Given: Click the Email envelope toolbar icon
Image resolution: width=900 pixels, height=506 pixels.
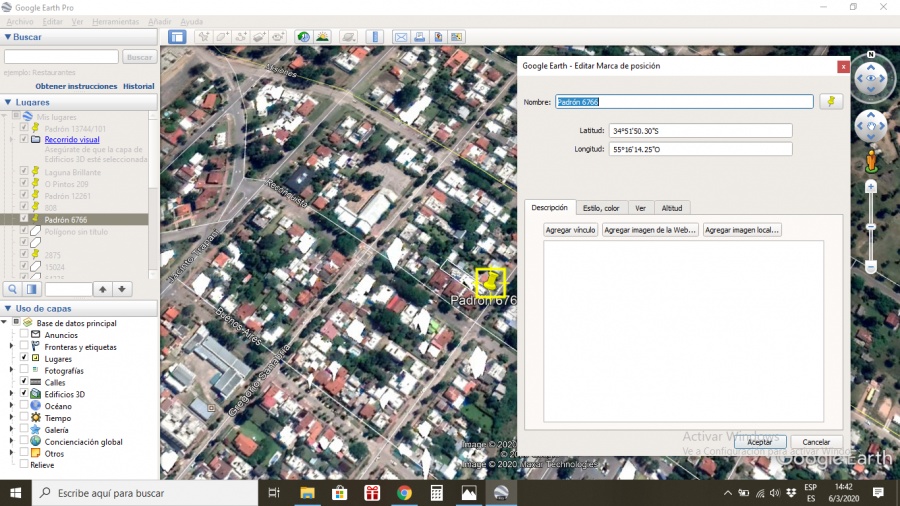Looking at the screenshot, I should (x=401, y=37).
